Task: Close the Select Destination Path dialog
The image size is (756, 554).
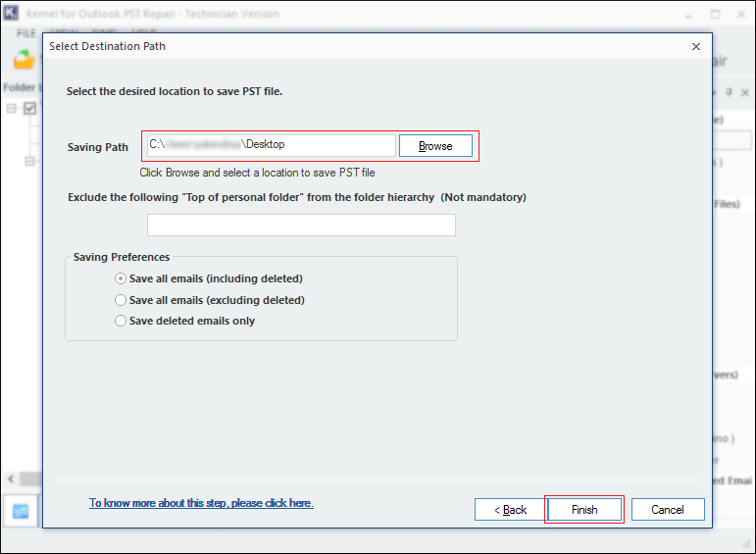Action: click(696, 46)
